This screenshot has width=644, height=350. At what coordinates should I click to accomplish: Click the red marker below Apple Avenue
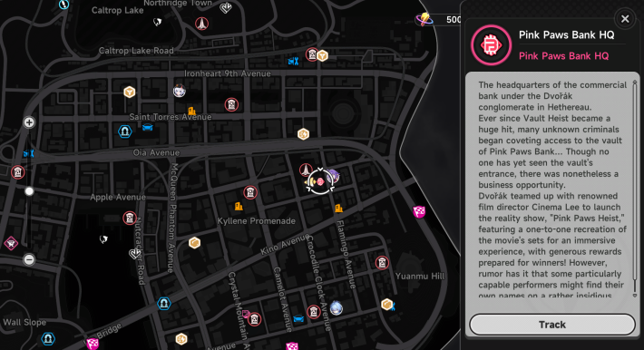pos(130,218)
